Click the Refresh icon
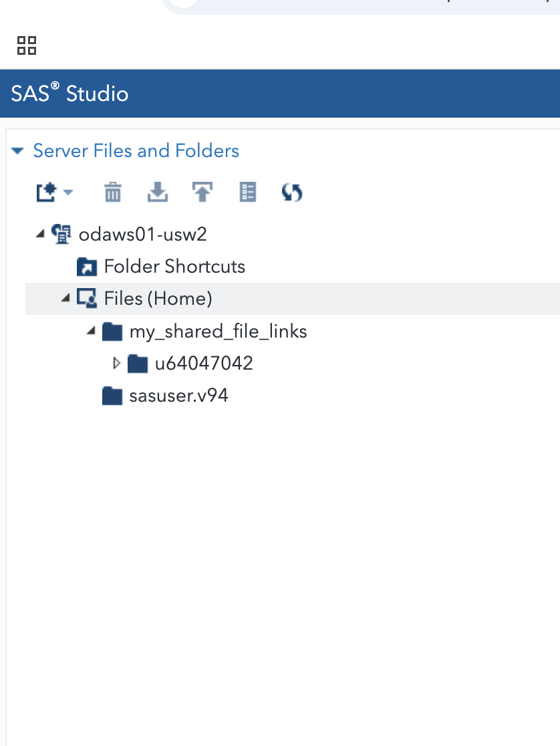560x746 pixels. pyautogui.click(x=292, y=193)
